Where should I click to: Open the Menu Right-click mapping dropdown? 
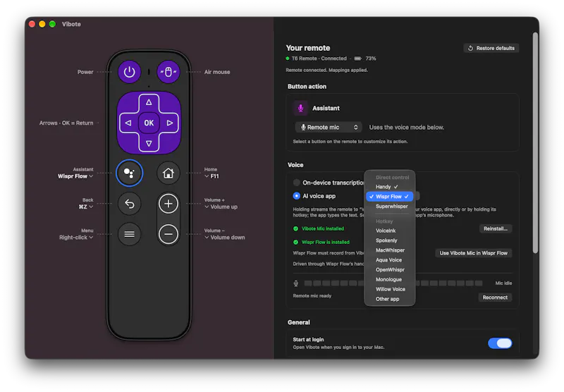[76, 238]
